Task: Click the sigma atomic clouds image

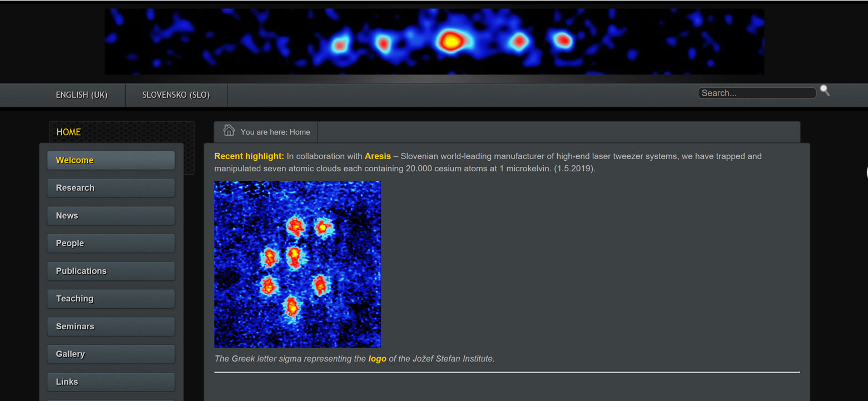Action: coord(297,264)
